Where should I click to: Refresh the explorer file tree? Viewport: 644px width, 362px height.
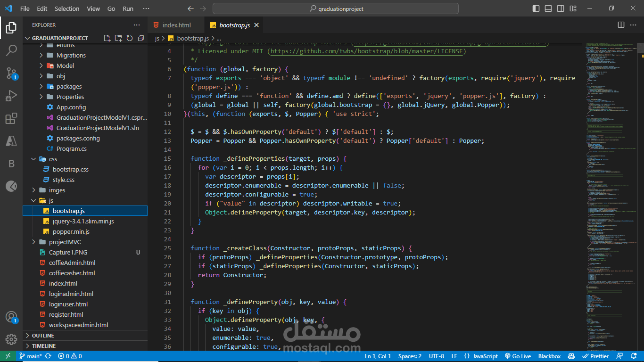point(129,38)
